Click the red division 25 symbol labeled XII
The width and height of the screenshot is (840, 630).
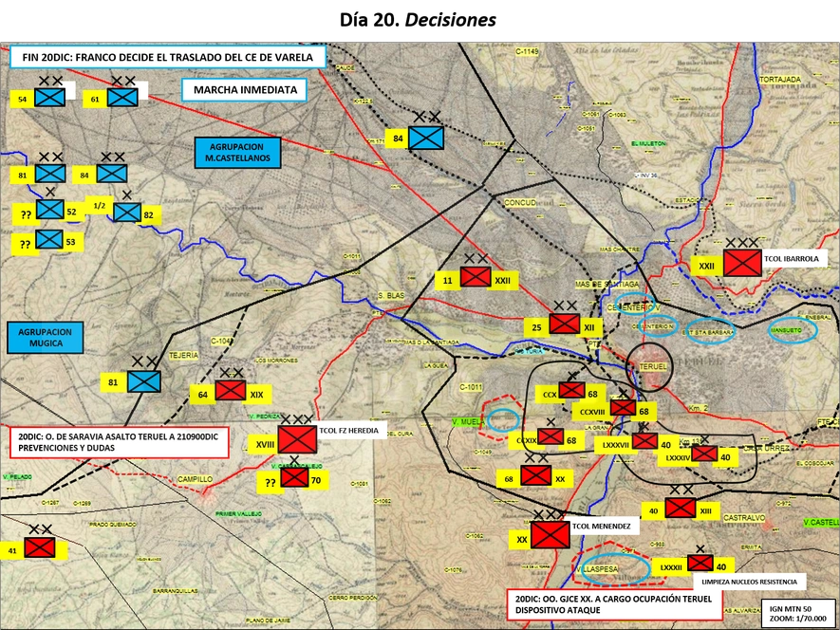coord(565,324)
